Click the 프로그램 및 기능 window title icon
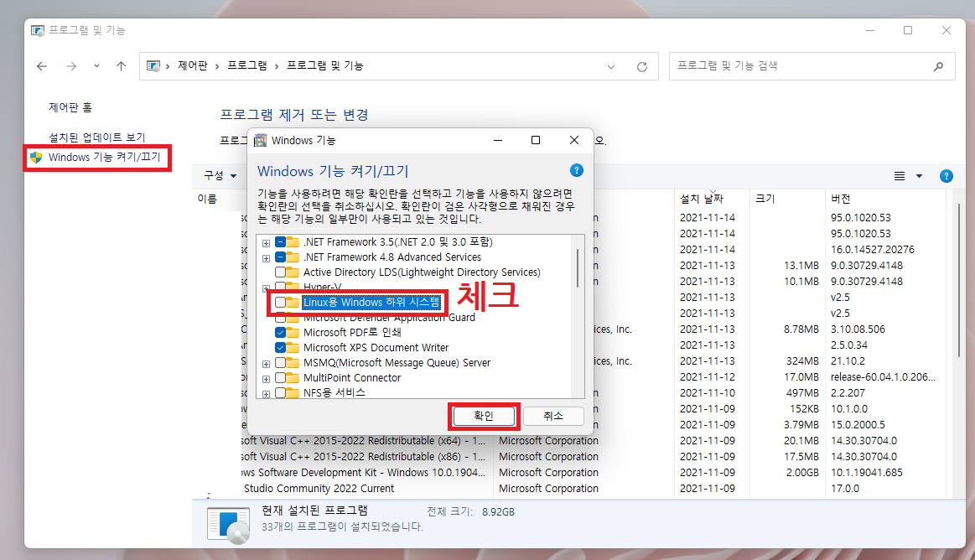Image resolution: width=975 pixels, height=560 pixels. tap(38, 30)
